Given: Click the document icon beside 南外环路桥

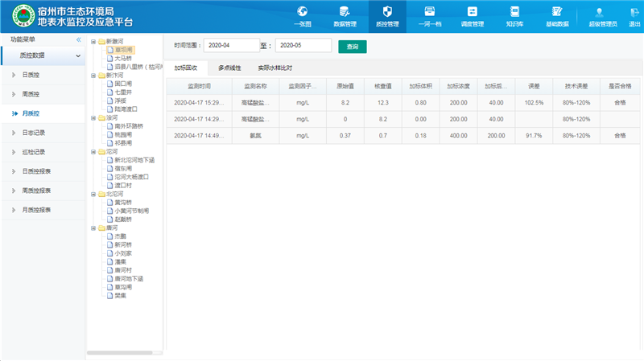Looking at the screenshot, I should (109, 126).
